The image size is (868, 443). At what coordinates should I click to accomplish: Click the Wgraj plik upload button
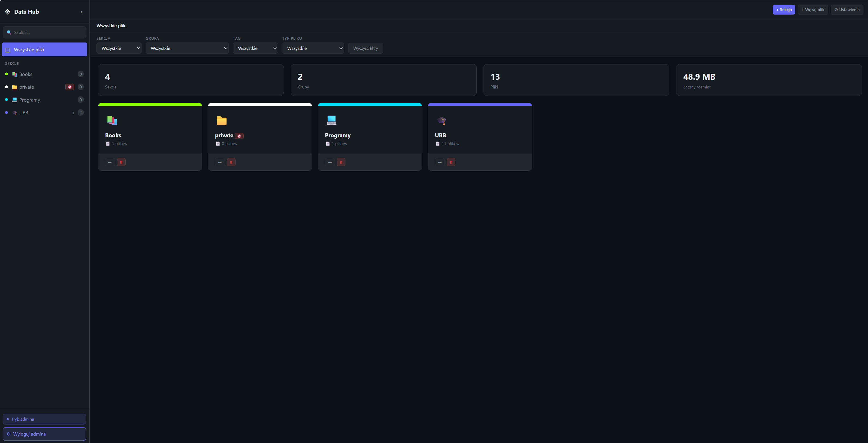(813, 10)
